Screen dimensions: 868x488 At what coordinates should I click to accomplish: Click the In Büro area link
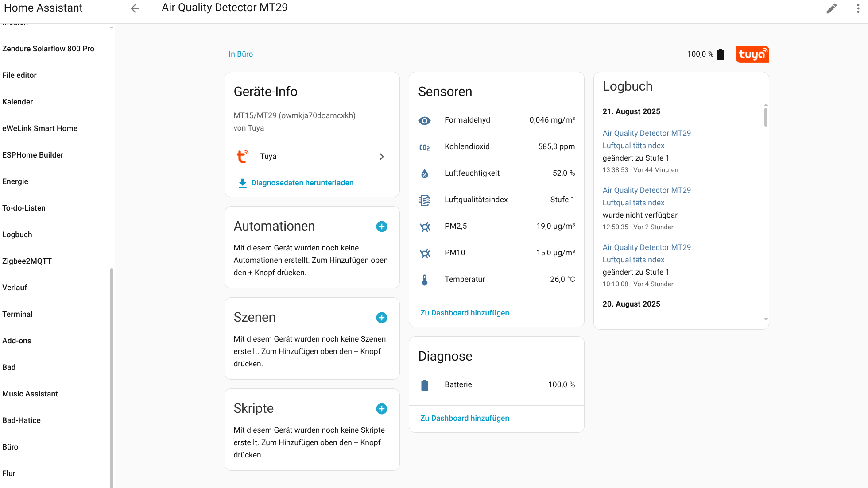pos(240,54)
